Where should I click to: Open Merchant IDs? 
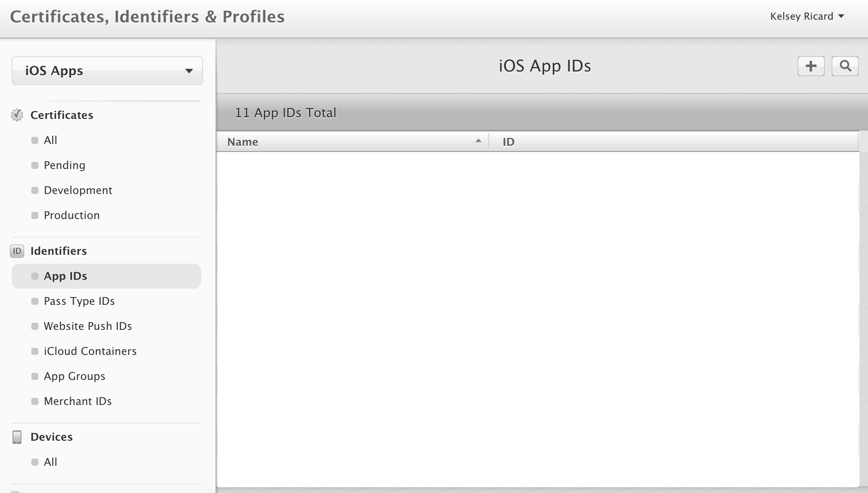coord(77,401)
